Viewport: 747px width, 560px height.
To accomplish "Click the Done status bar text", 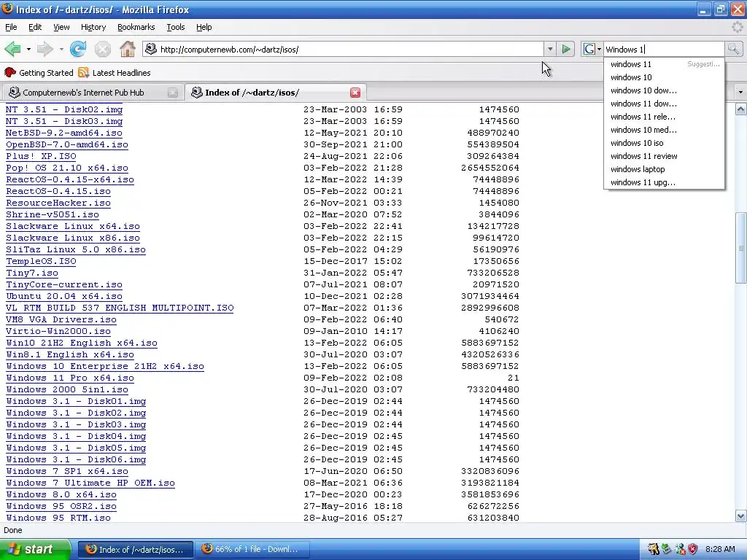I will (13, 530).
